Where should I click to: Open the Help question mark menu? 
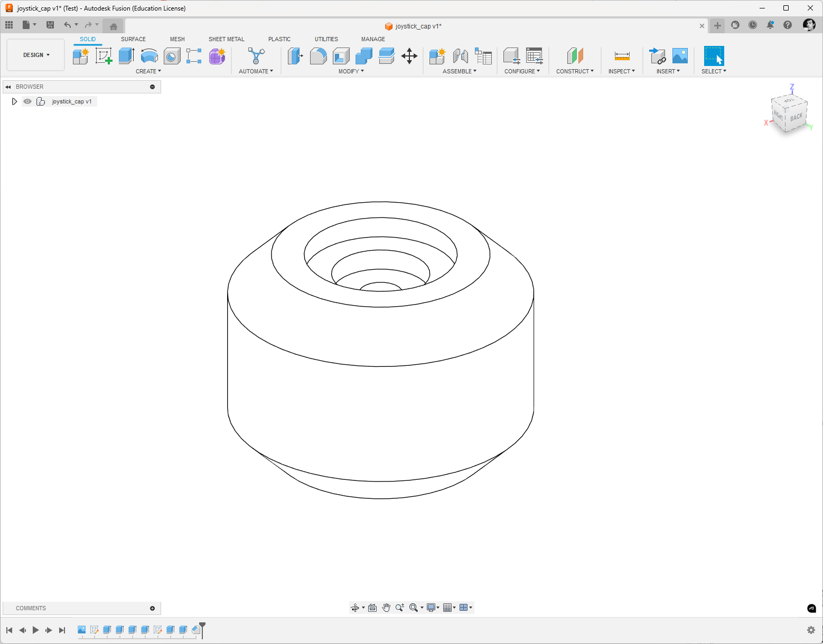tap(788, 25)
